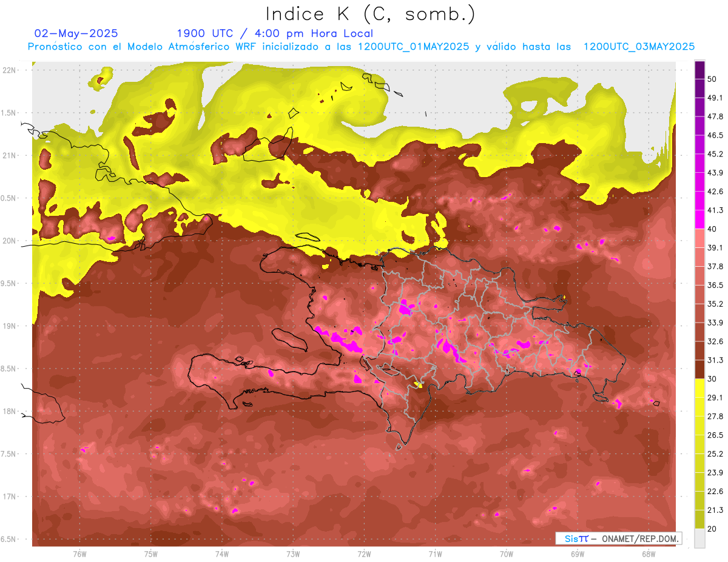This screenshot has height=562, width=728.
Task: Click the colorbar value 30
Action: pos(712,379)
